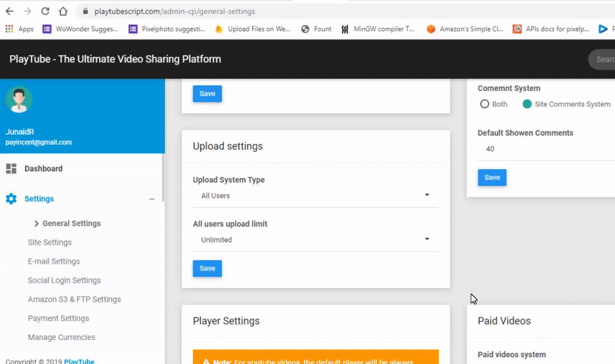This screenshot has width=615, height=364.
Task: Click the Dashboard grid icon
Action: pos(11,168)
